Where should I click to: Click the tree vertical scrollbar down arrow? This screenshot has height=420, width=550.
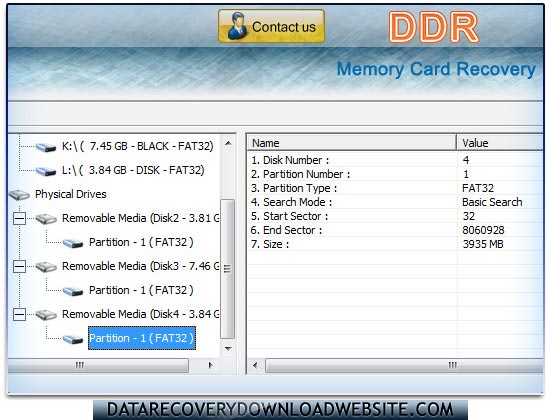tap(228, 349)
